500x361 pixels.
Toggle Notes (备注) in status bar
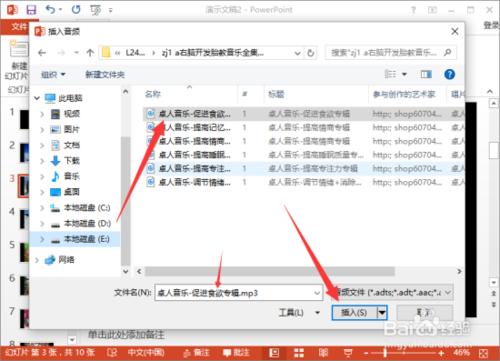tap(197, 353)
